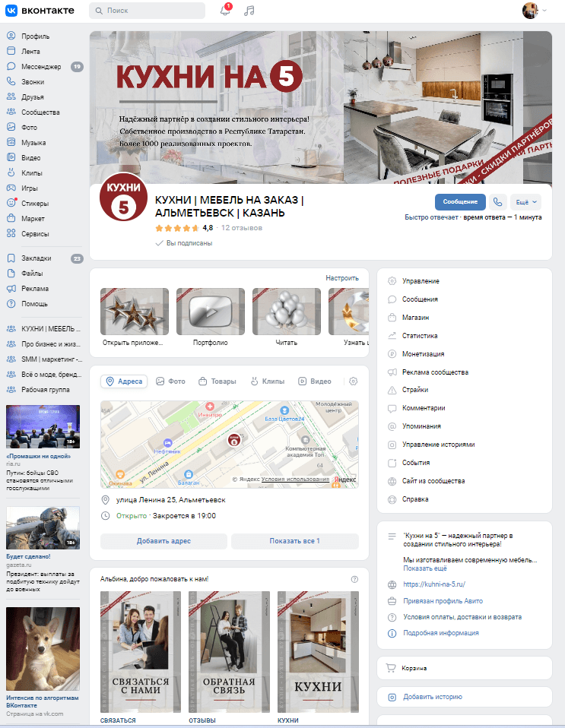Screen dimensions: 565x728
Task: Click the community round avatar logo
Action: pyautogui.click(x=123, y=198)
